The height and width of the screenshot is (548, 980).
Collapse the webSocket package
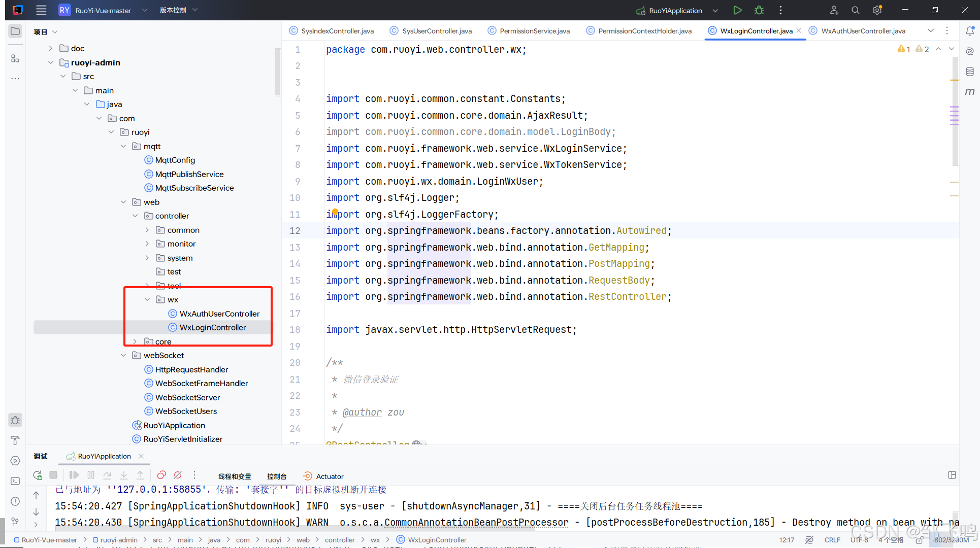point(123,355)
